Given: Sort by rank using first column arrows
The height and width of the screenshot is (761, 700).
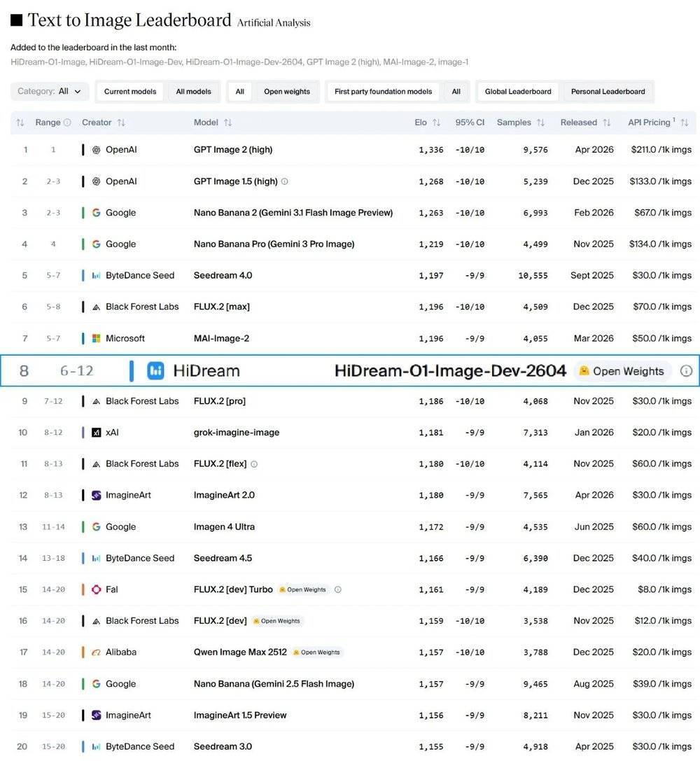Looking at the screenshot, I should (x=20, y=123).
